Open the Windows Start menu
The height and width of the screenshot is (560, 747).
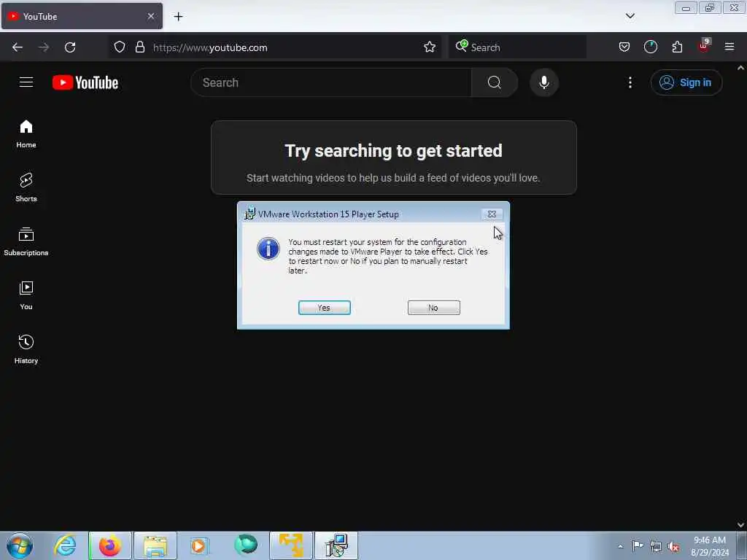20,545
